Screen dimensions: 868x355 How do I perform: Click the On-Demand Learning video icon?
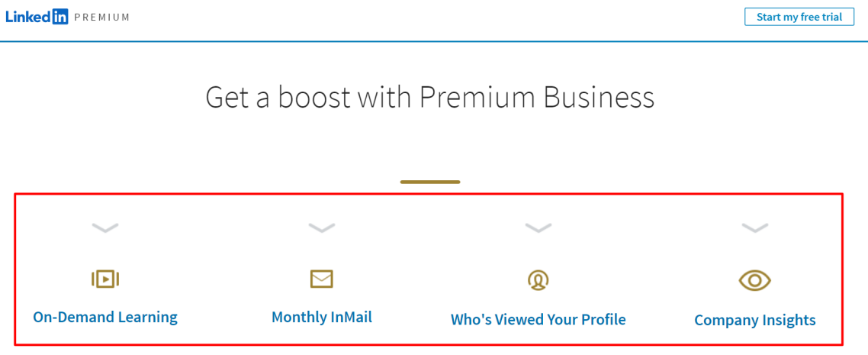(105, 279)
